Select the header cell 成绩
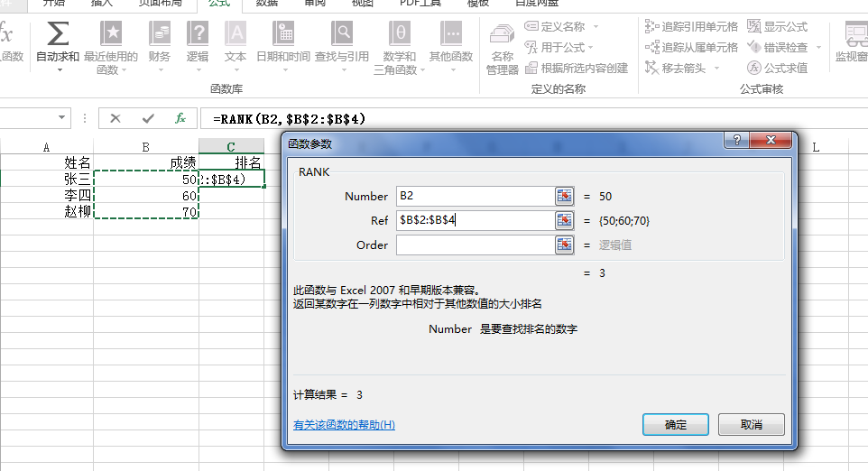The width and height of the screenshot is (868, 471). click(x=146, y=162)
